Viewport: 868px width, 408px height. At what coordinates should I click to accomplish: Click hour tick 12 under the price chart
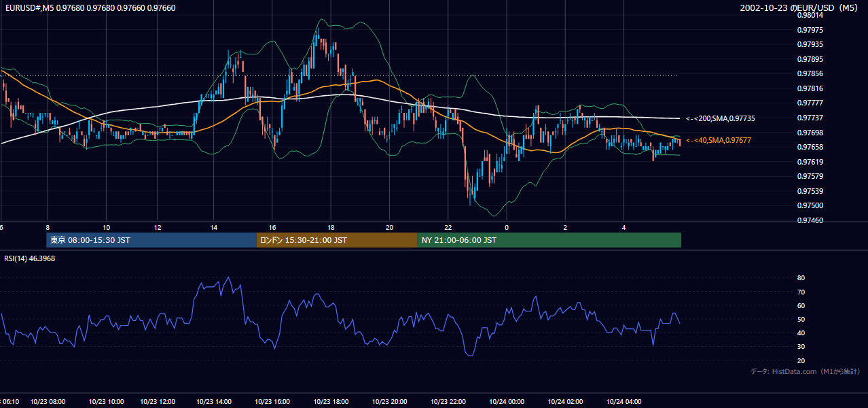(158, 227)
